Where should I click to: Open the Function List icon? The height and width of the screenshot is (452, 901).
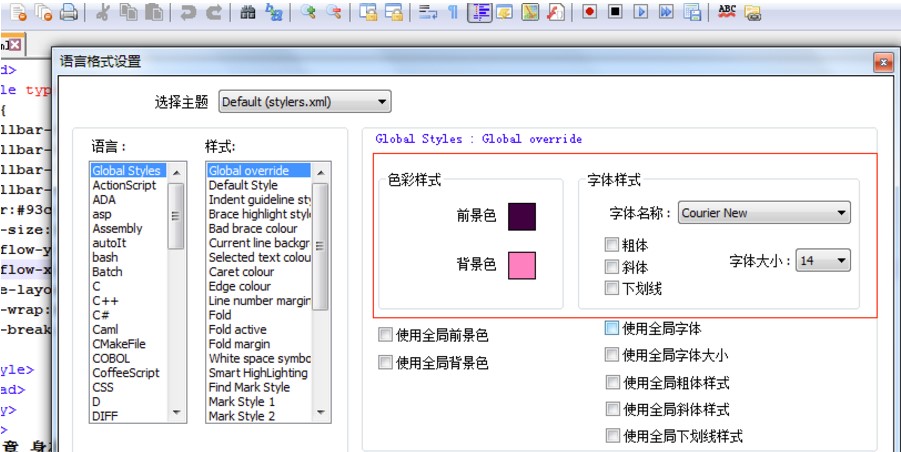point(556,12)
